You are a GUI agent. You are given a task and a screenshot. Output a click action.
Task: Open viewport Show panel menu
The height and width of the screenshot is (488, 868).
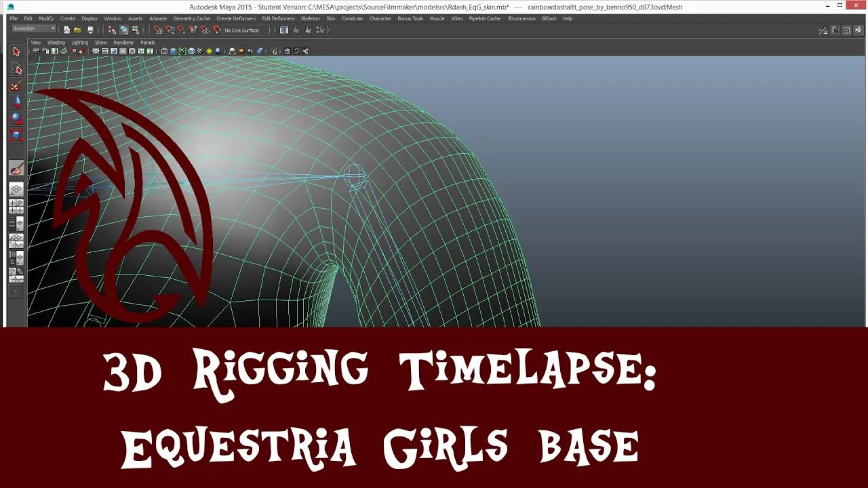click(101, 43)
